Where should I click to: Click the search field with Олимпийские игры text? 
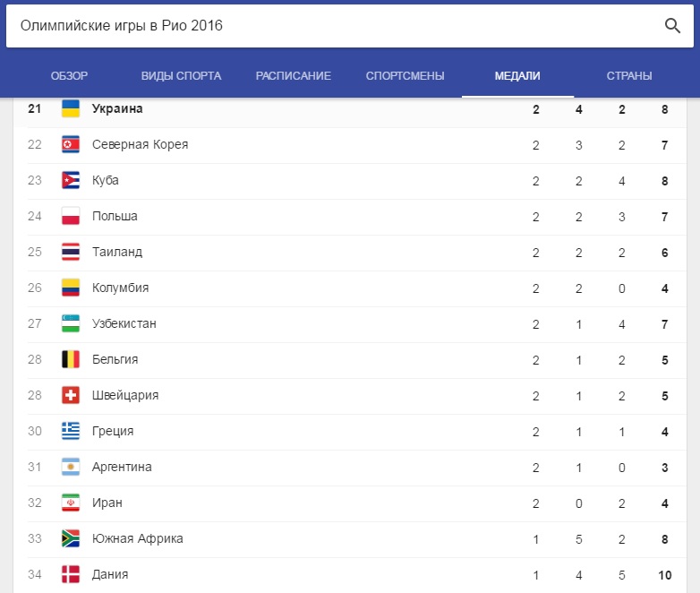point(350,26)
